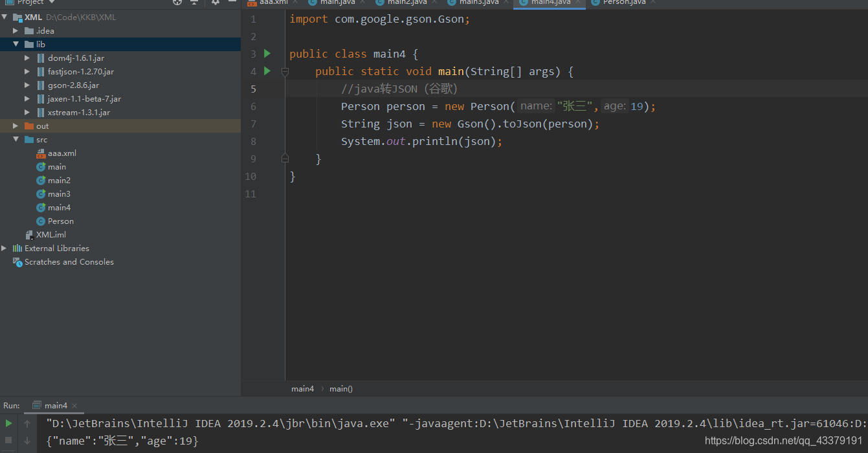
Task: Click gson-2.8.6.jar archive icon
Action: (x=41, y=85)
